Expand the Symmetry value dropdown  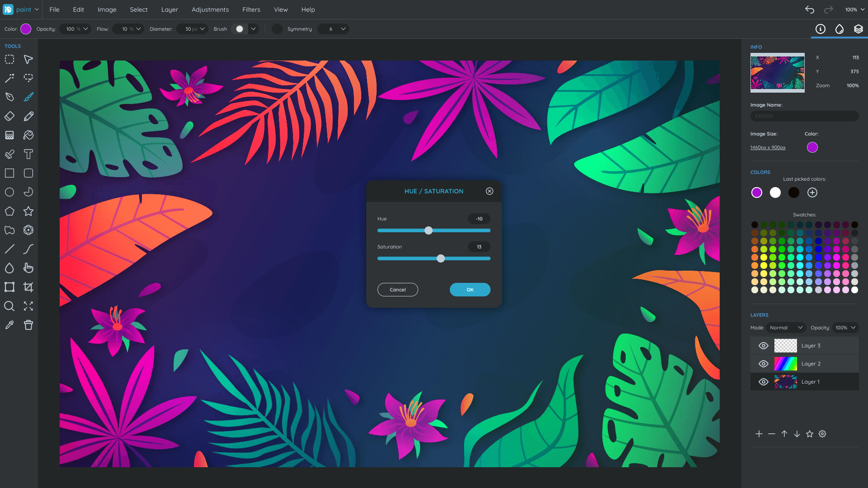(x=343, y=29)
